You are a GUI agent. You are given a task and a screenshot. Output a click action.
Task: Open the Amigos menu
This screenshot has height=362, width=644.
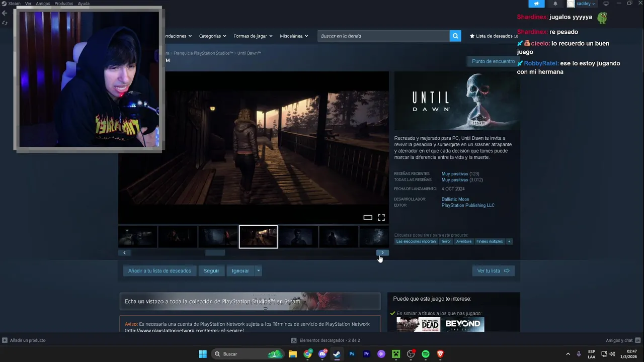pos(43,4)
